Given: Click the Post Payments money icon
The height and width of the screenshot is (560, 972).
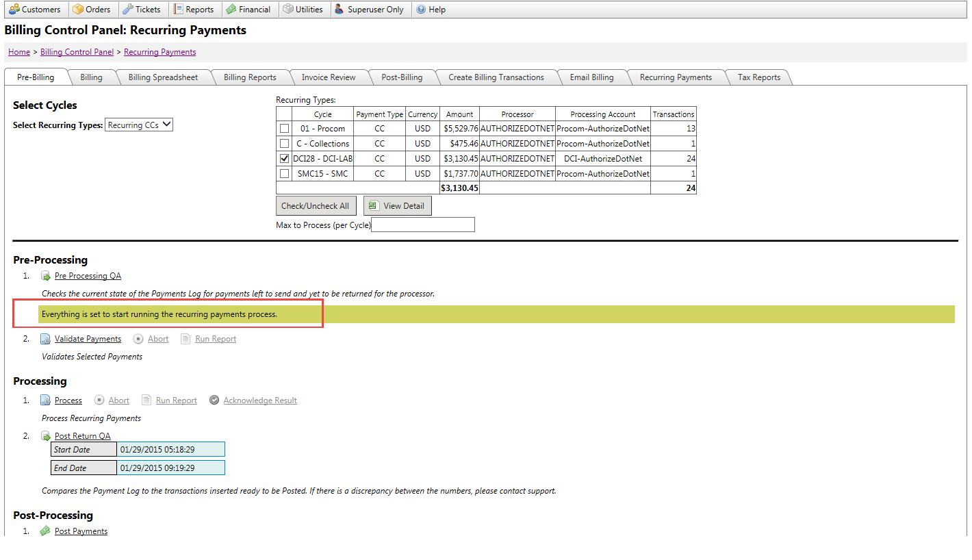Looking at the screenshot, I should (45, 531).
